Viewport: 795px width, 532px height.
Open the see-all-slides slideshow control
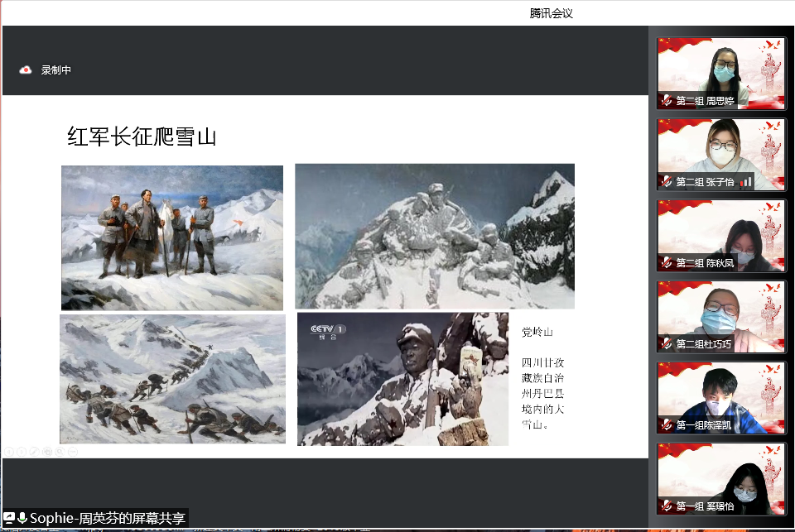[x=47, y=451]
